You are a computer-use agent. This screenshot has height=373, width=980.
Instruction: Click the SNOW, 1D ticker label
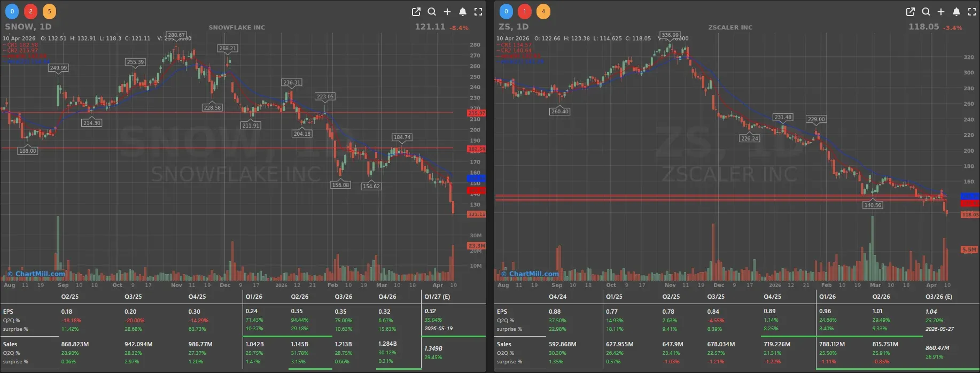[x=28, y=27]
